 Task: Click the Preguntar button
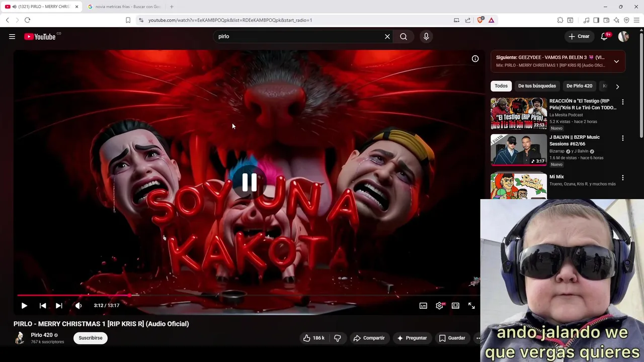click(x=412, y=338)
